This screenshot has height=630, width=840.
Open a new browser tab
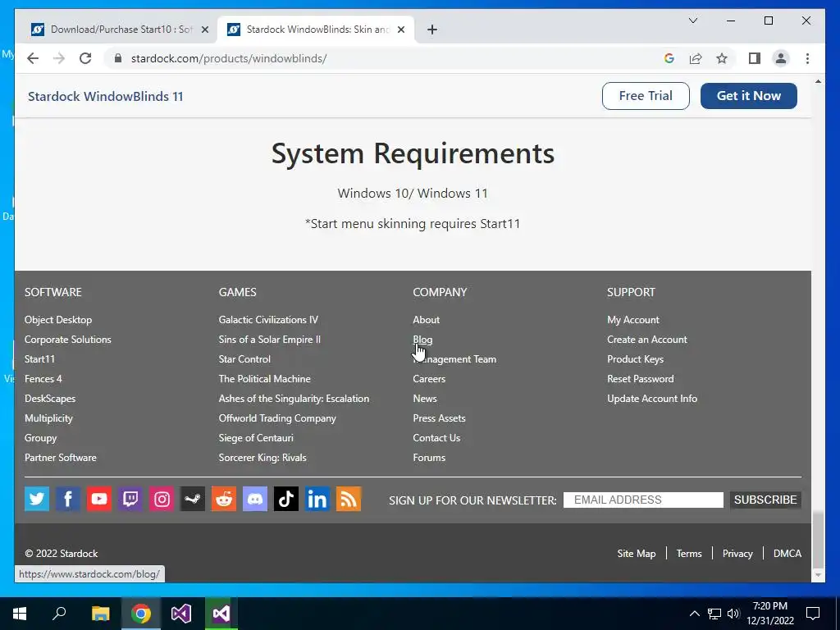point(432,30)
